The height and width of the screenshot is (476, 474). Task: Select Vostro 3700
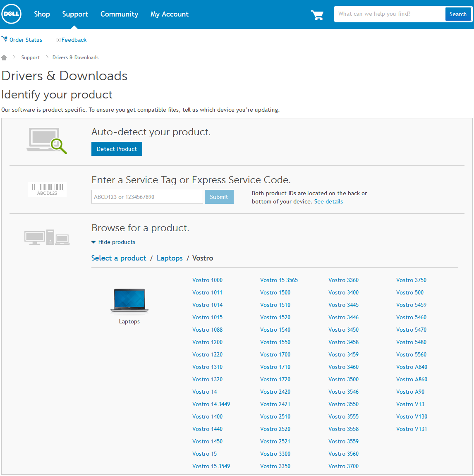343,466
